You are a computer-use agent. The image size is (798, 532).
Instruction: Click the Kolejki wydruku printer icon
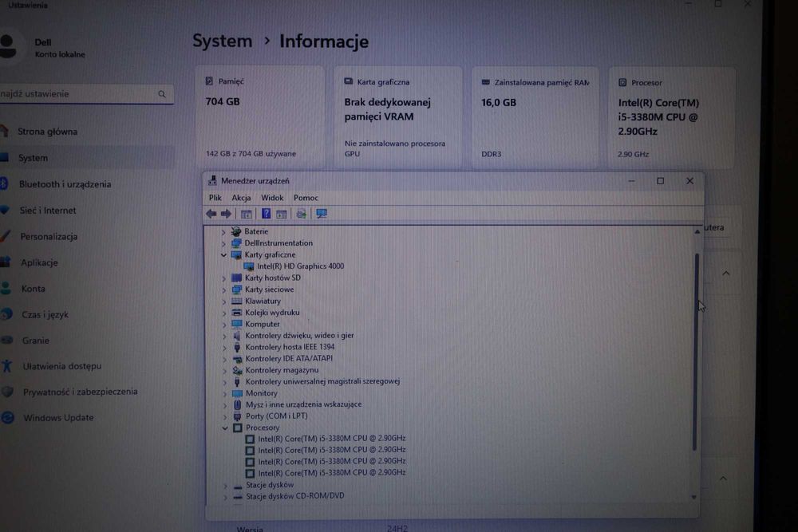pyautogui.click(x=237, y=313)
